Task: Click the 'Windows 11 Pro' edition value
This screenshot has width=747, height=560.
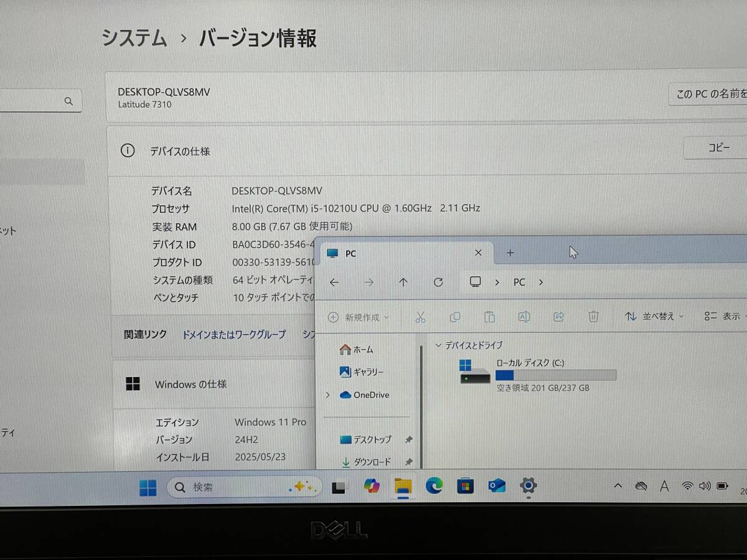Action: tap(270, 422)
